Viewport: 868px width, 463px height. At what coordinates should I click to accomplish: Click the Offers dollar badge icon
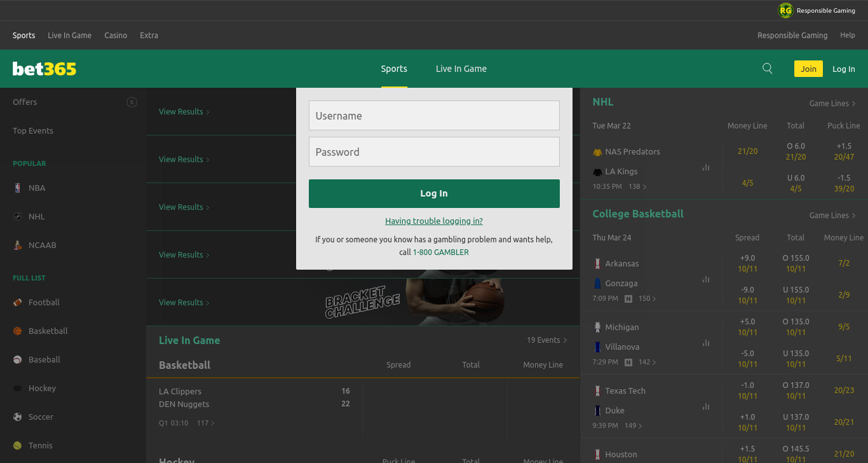(132, 102)
